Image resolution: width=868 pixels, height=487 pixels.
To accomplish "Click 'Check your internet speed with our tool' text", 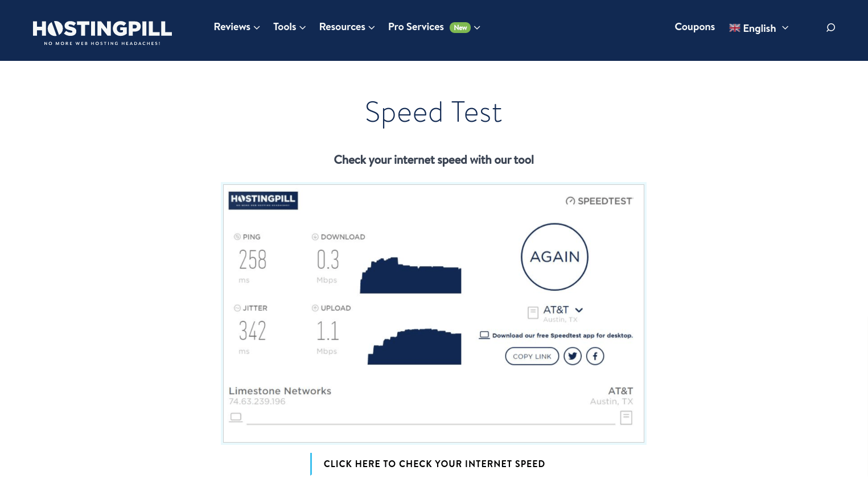I will click(434, 160).
